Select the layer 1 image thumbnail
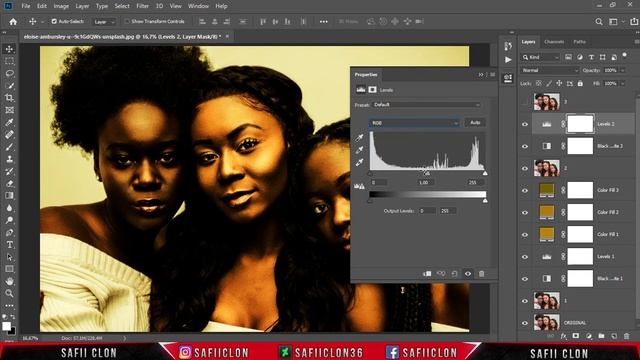 point(547,301)
